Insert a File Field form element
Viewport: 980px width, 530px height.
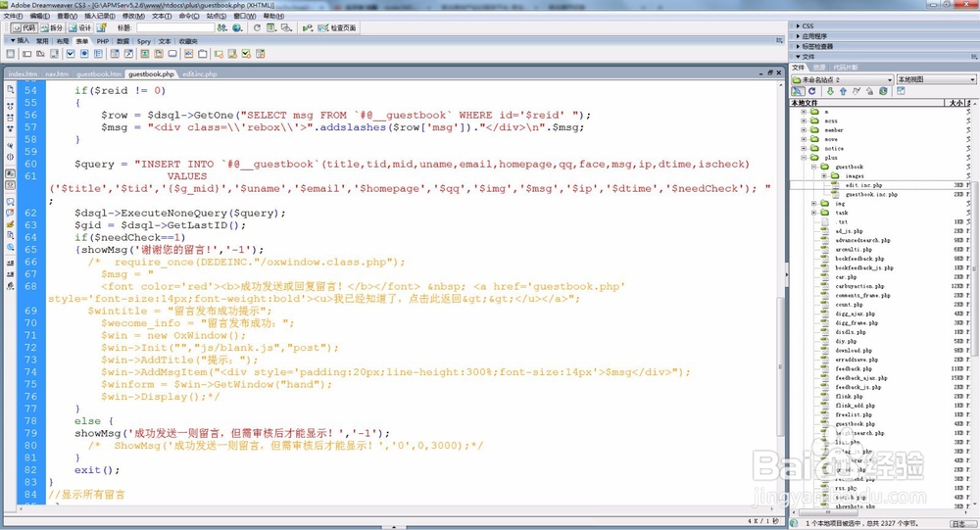coord(159,54)
